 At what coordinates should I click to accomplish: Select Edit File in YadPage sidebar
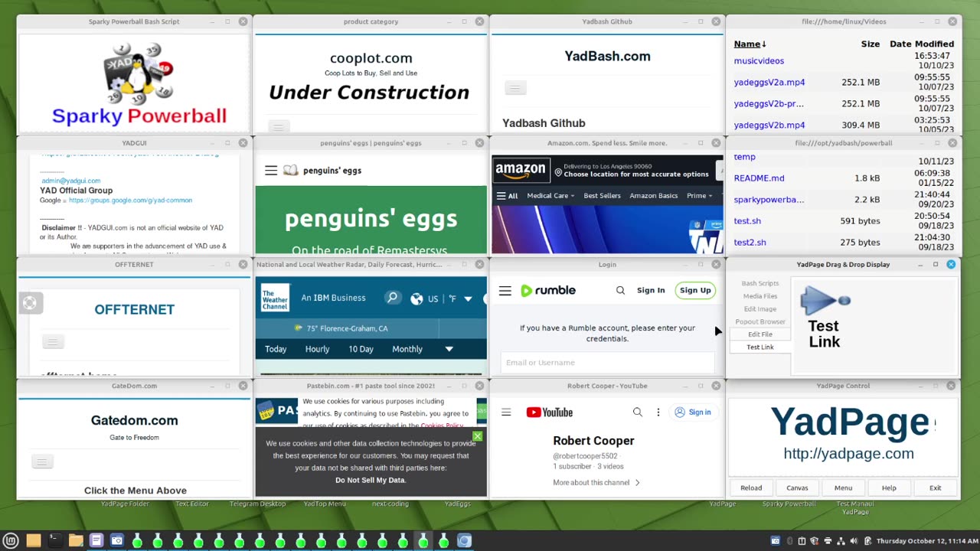(760, 334)
